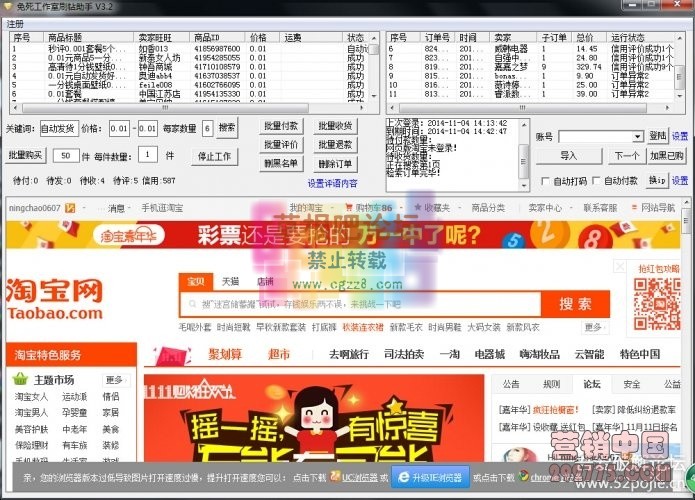Click 批量收货 button
Image resolution: width=695 pixels, height=500 pixels.
tap(335, 126)
